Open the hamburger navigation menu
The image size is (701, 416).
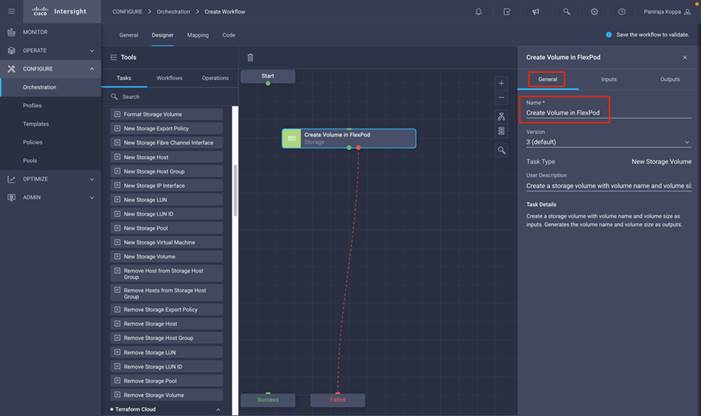click(x=12, y=12)
